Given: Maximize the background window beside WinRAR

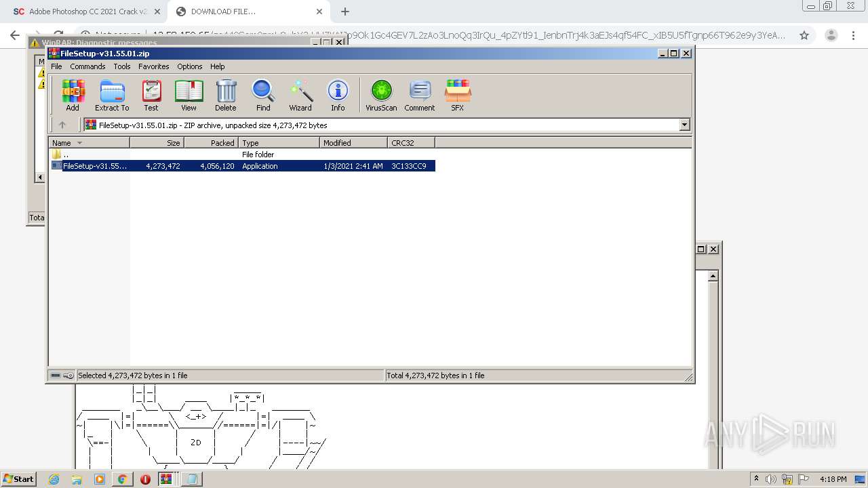Looking at the screenshot, I should click(701, 249).
